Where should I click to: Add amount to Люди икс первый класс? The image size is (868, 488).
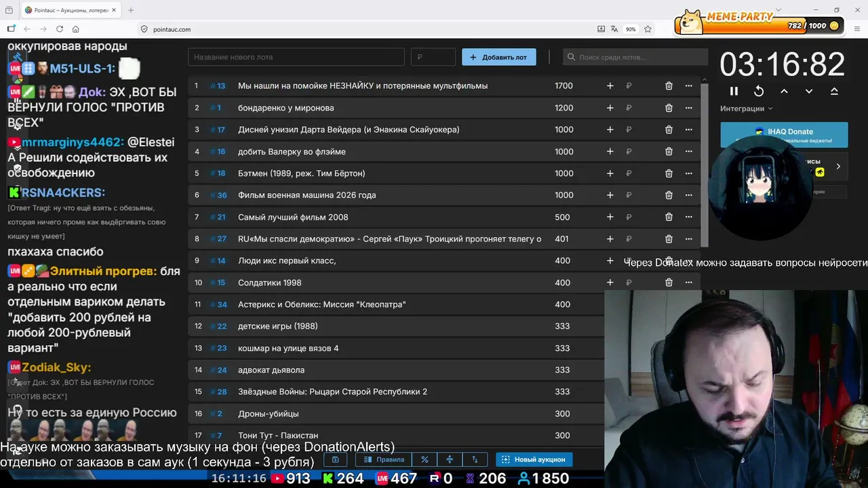pyautogui.click(x=610, y=261)
